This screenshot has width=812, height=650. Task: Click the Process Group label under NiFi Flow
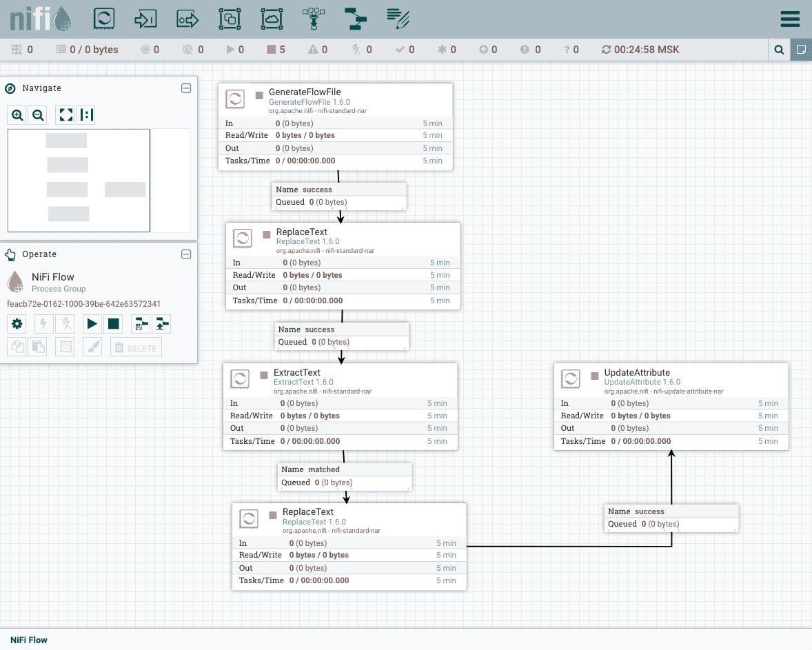click(x=59, y=289)
